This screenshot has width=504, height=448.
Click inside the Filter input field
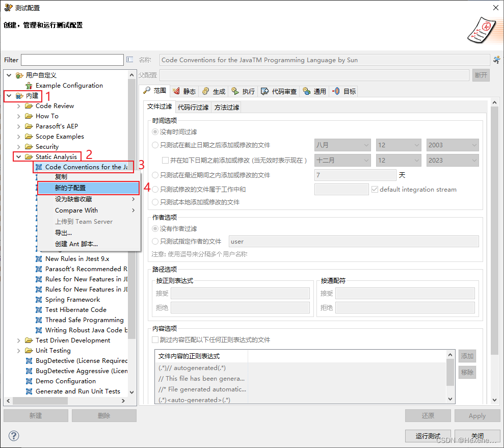71,60
